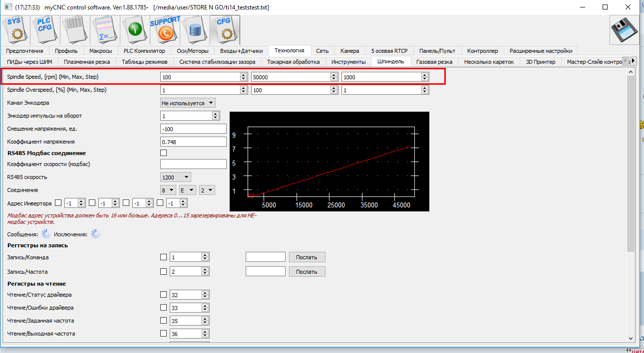Enable the Чтение/Заданная частота checkbox
Screen dimensions: 644x353
[x=163, y=321]
